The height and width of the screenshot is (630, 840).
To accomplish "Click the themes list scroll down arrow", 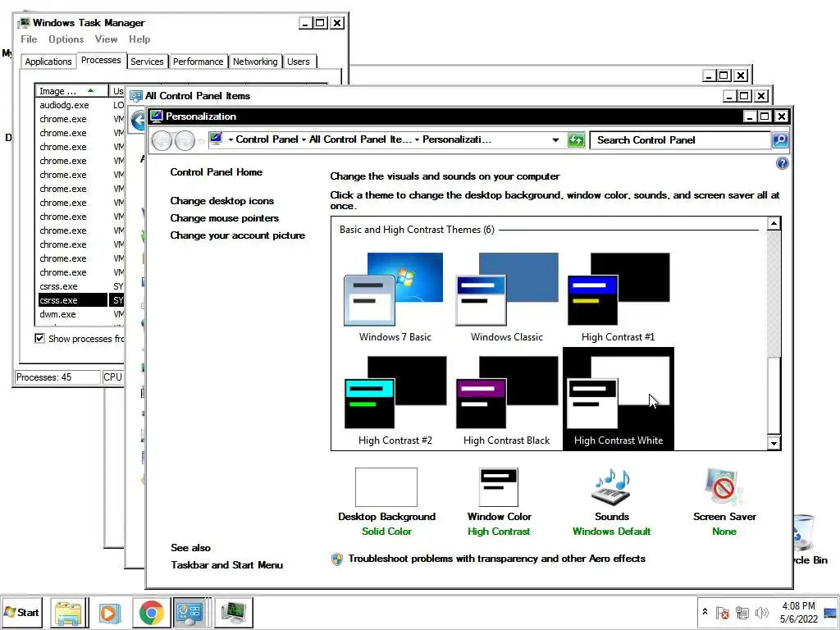I will 774,443.
